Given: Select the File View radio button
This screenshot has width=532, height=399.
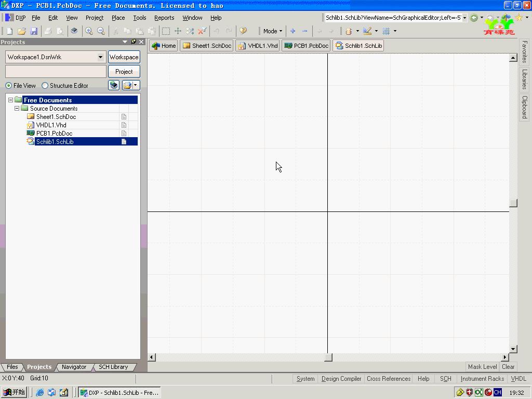Looking at the screenshot, I should (8, 86).
